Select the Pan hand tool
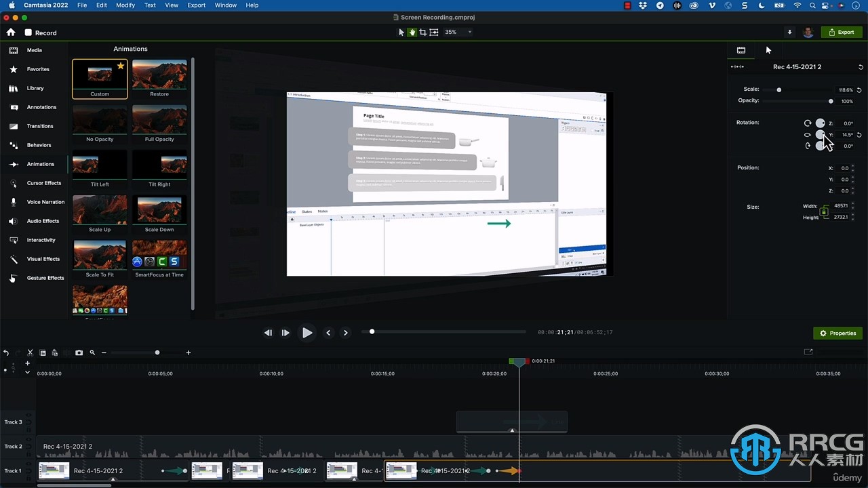Screen dimensions: 868x488 coord(412,32)
